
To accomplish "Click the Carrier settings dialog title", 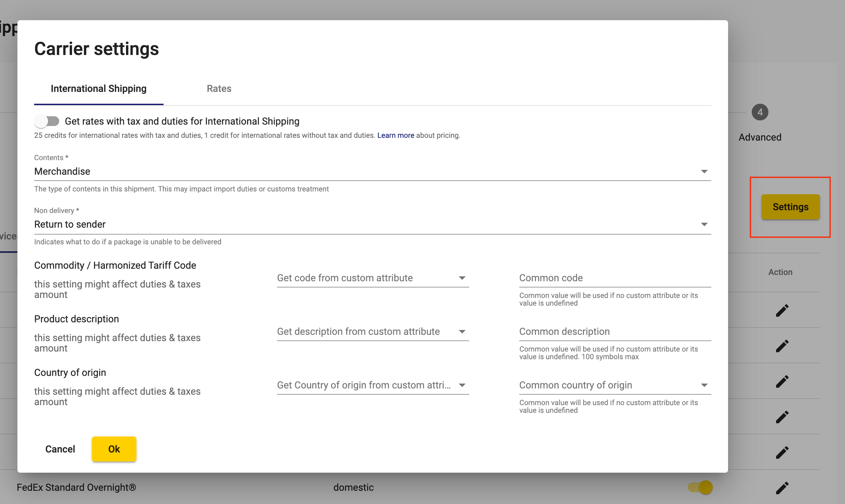I will [96, 49].
